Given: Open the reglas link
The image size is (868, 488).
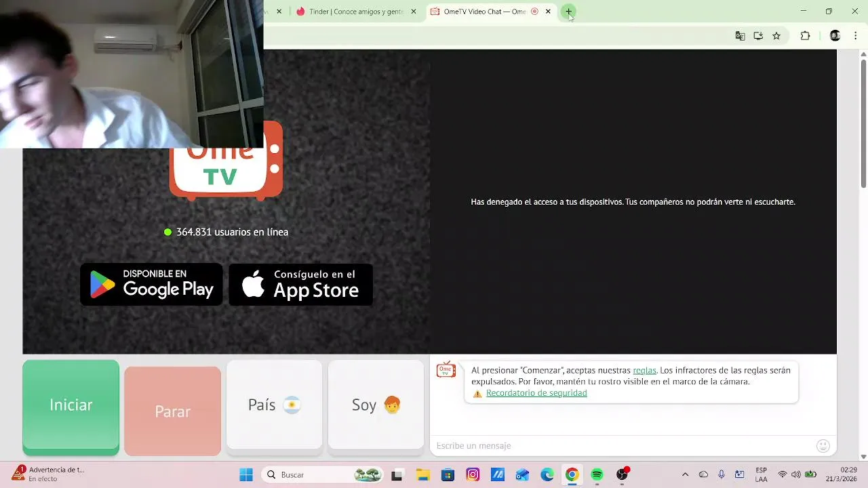Looking at the screenshot, I should [644, 370].
